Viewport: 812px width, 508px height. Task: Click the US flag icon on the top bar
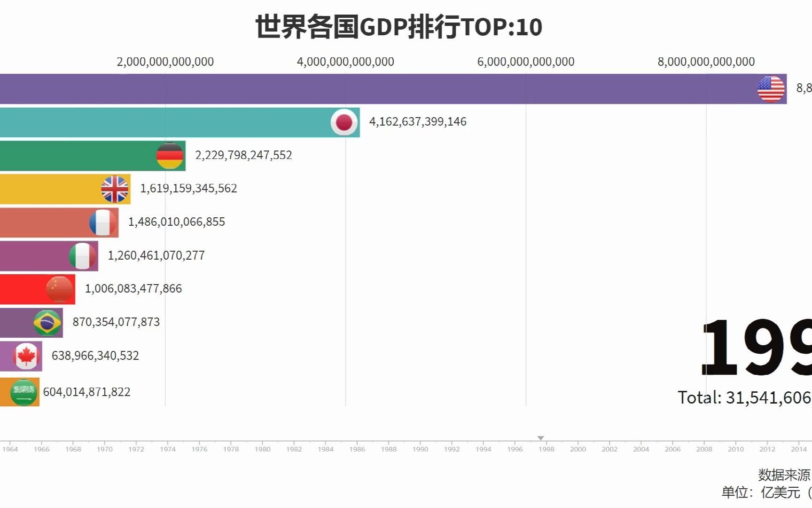point(771,88)
